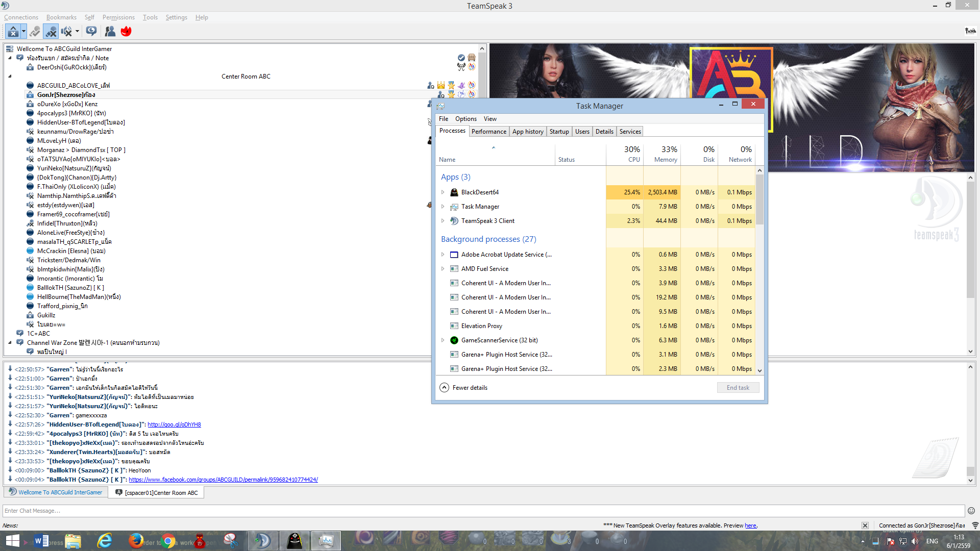Toggle the Away status toolbar button

[13, 31]
